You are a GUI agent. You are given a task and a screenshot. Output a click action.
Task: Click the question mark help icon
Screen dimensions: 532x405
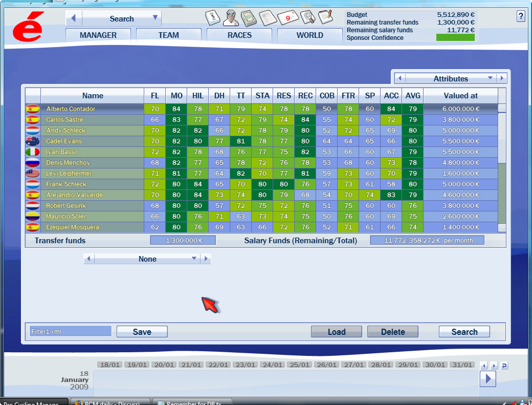pyautogui.click(x=521, y=16)
